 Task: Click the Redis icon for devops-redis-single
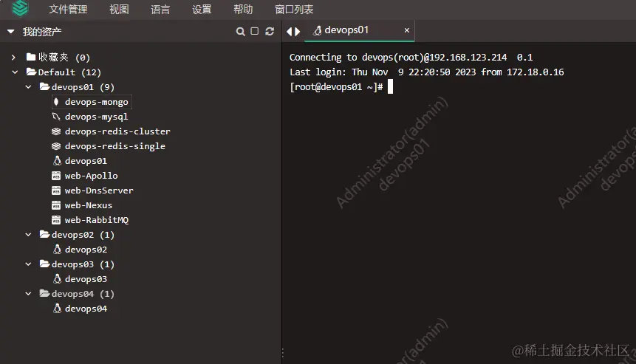(x=56, y=146)
